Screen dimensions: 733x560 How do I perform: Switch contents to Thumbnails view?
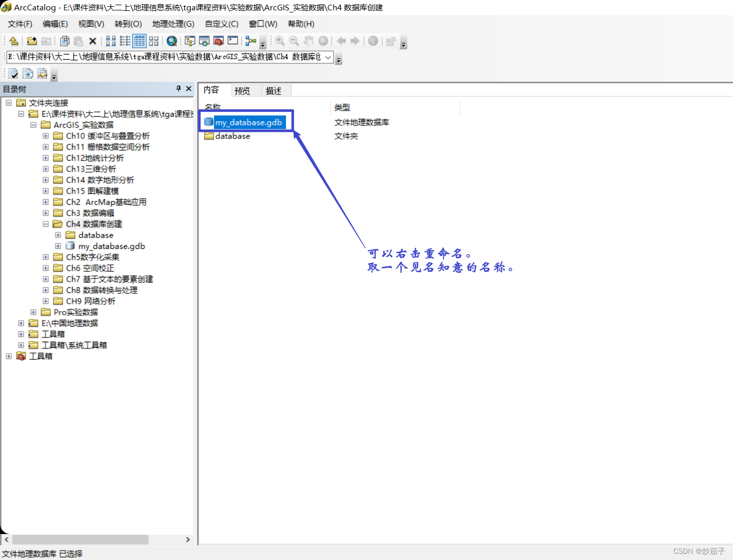[154, 41]
